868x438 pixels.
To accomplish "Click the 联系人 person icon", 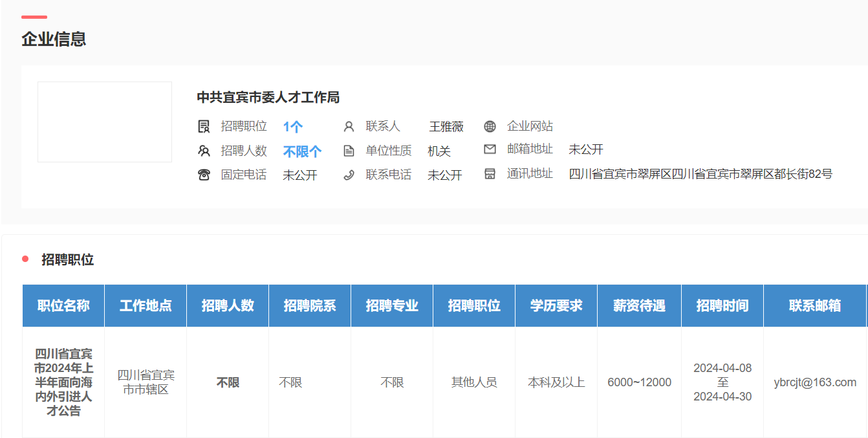I will point(349,127).
